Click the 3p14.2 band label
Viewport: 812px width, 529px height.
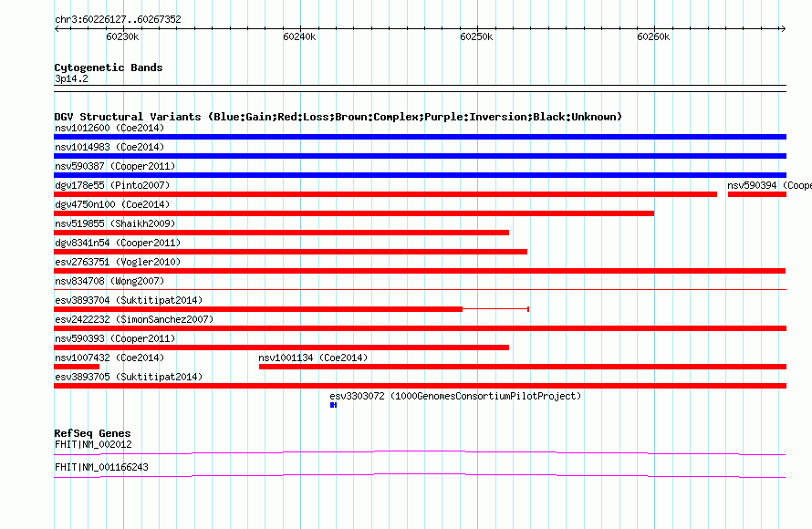tap(71, 78)
